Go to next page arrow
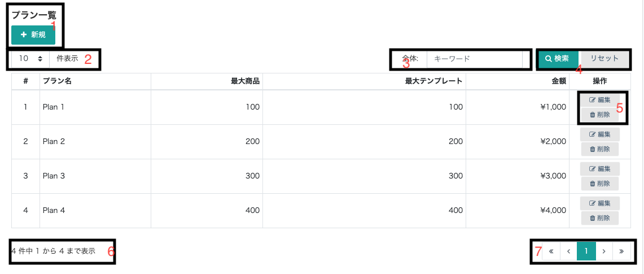Screen dimensions: 644x274 [x=604, y=251]
